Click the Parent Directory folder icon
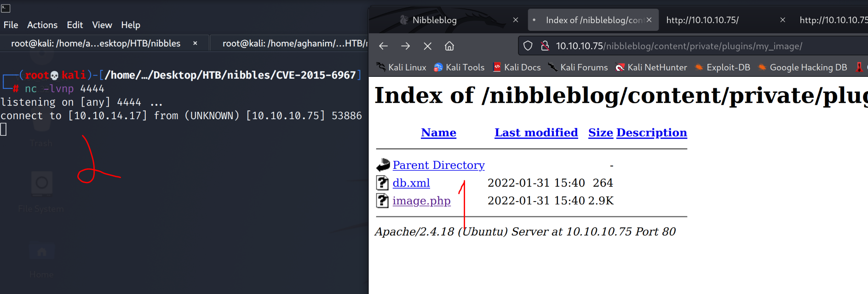 383,165
